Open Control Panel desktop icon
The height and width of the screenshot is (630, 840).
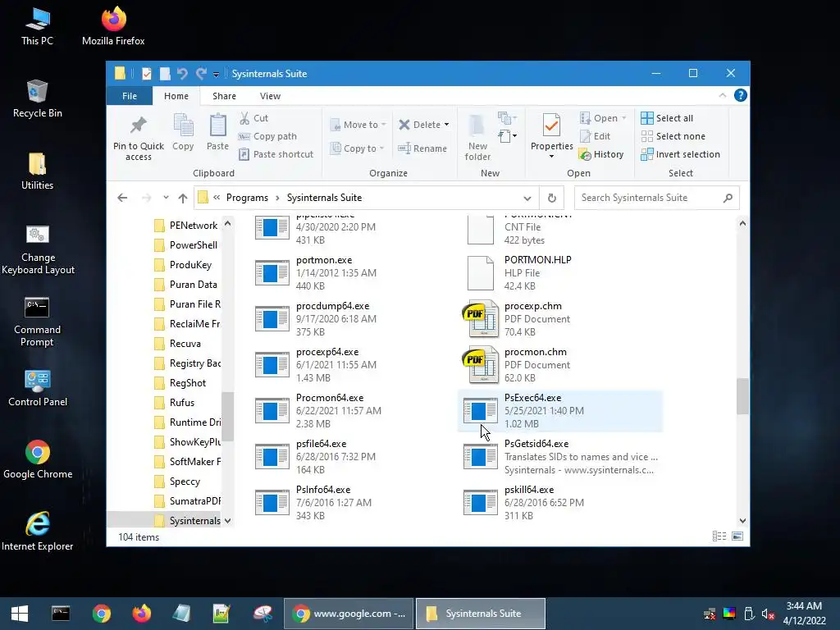click(x=38, y=388)
